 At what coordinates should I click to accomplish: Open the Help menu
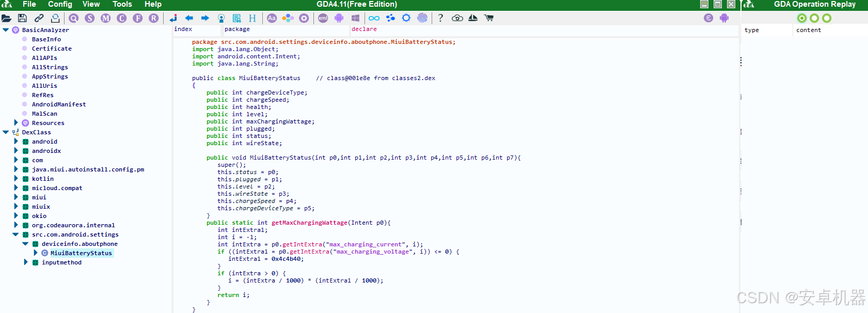[153, 4]
